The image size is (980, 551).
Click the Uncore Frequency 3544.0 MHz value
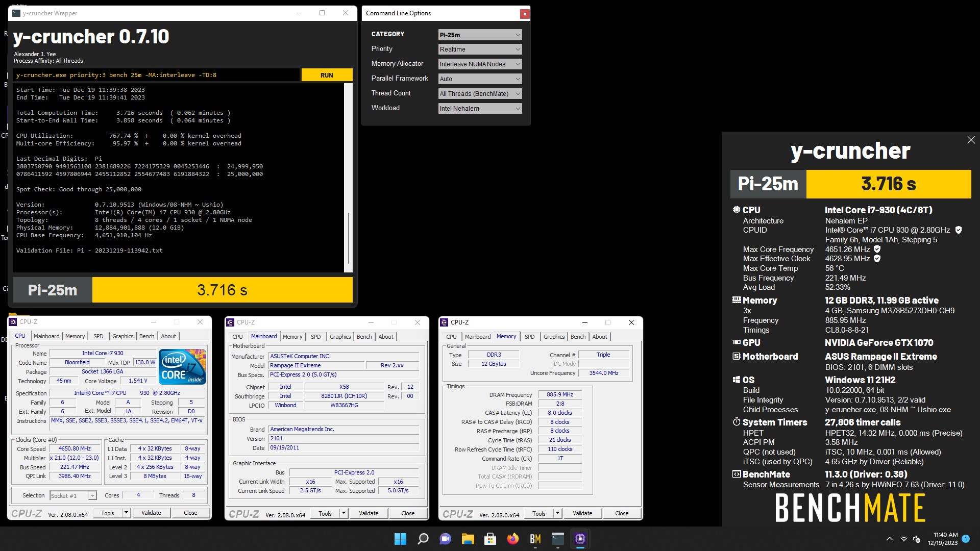pyautogui.click(x=604, y=373)
